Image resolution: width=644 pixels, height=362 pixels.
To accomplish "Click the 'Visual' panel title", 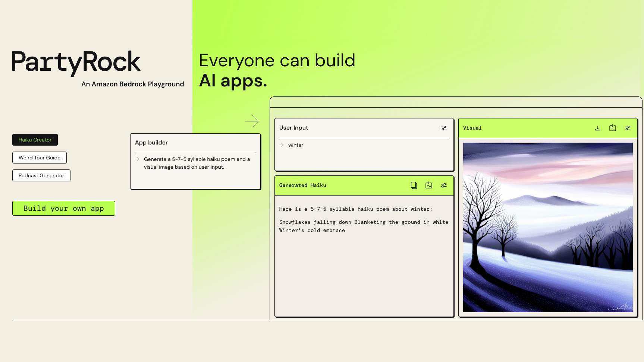I will coord(472,128).
